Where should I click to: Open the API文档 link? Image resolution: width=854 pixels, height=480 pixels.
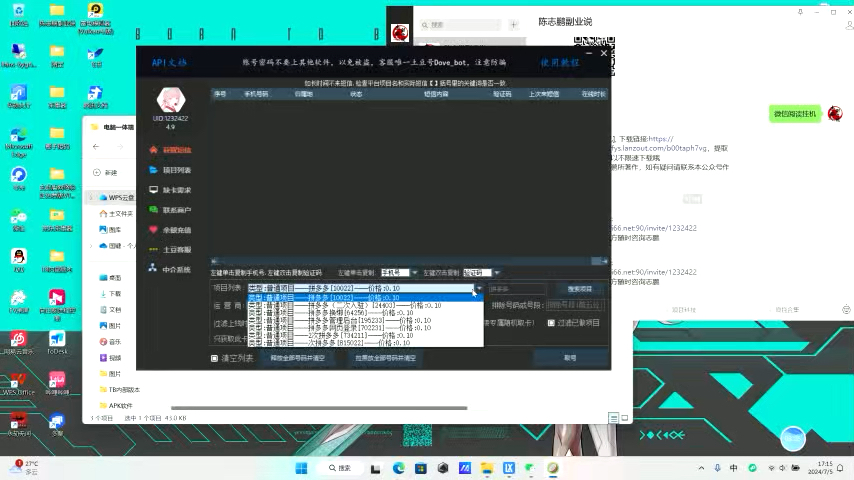(169, 63)
